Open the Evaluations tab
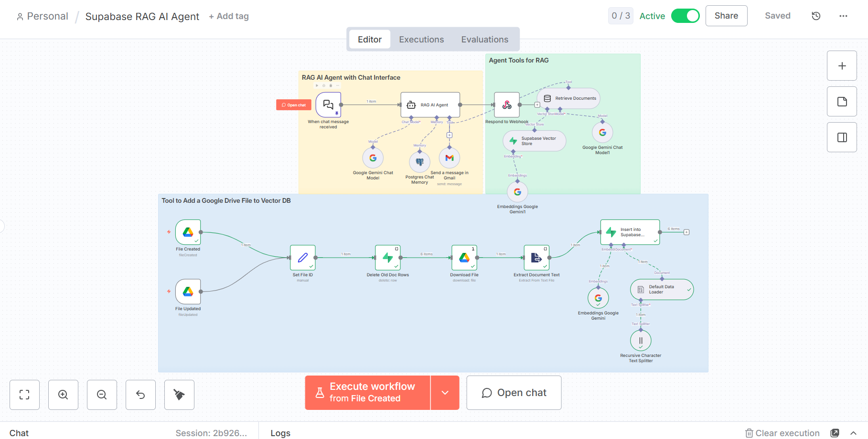The image size is (868, 439). tap(485, 39)
